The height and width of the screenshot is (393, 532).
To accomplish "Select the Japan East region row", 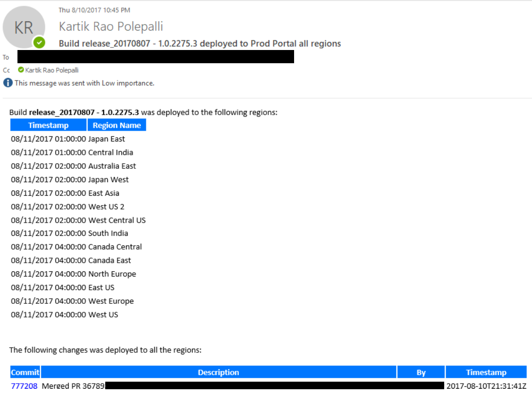I will (x=68, y=139).
